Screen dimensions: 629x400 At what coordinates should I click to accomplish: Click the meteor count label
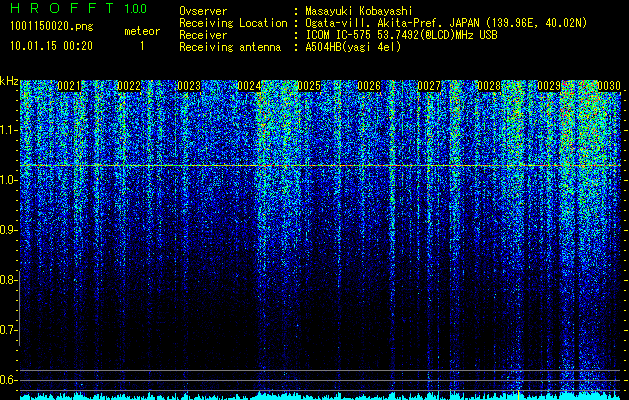coord(142,31)
